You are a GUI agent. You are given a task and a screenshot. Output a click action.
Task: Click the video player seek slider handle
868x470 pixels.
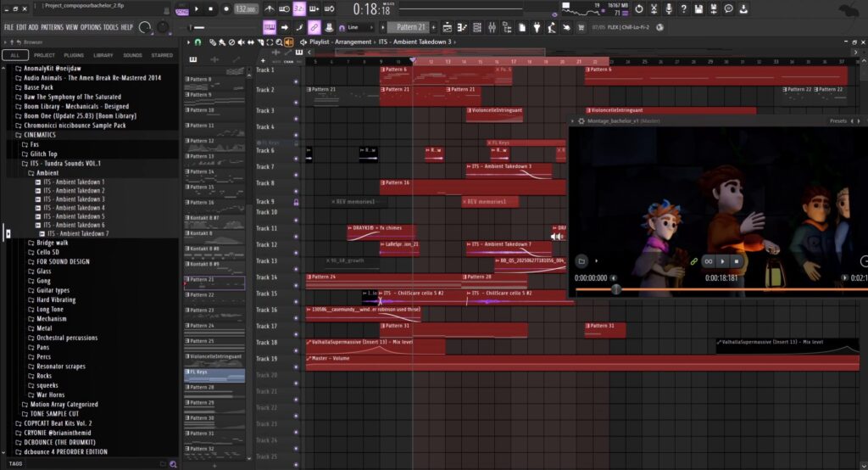pos(616,289)
